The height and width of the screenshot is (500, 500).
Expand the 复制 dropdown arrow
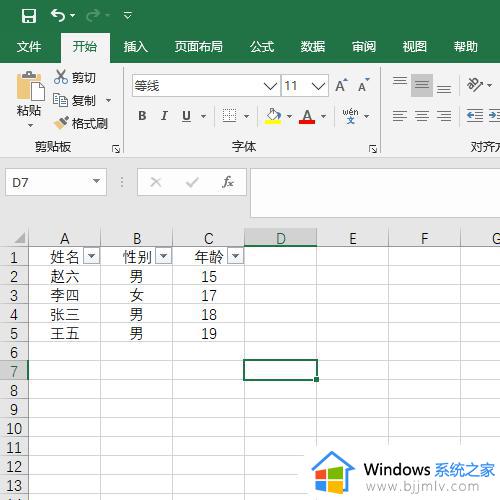(x=108, y=100)
